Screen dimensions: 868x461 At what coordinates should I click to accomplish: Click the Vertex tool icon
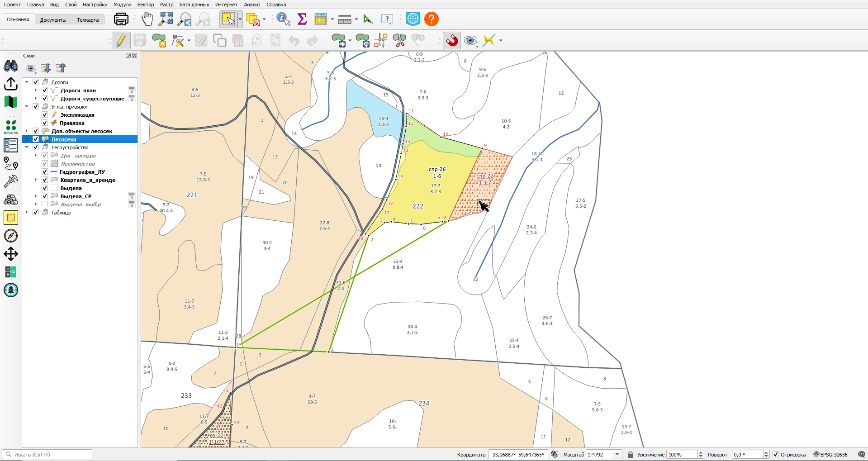pos(178,40)
